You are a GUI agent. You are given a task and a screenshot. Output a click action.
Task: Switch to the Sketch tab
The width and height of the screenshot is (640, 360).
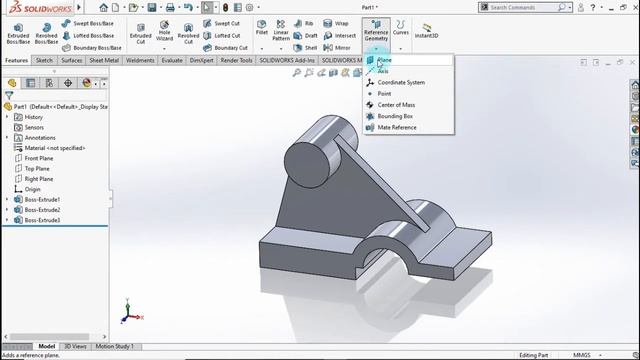point(44,60)
